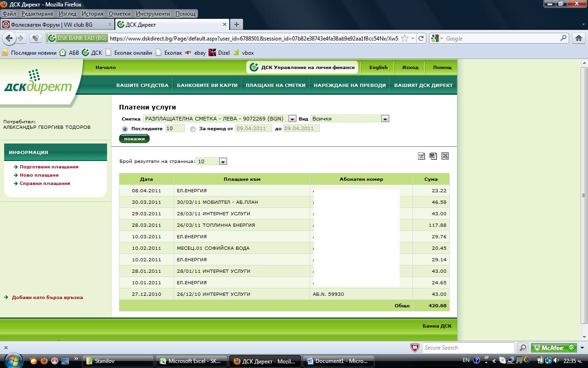
Task: Click the HTML export icon above the table
Action: pos(421,156)
